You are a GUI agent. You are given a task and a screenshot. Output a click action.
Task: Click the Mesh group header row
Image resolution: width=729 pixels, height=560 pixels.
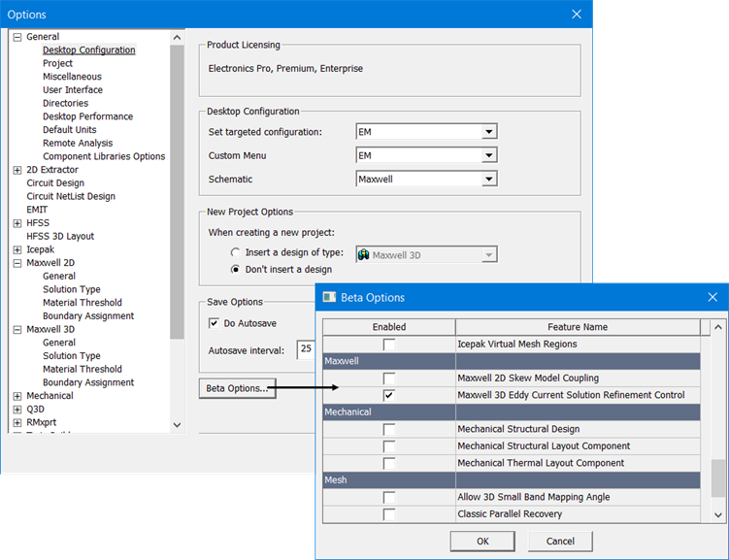pos(512,480)
